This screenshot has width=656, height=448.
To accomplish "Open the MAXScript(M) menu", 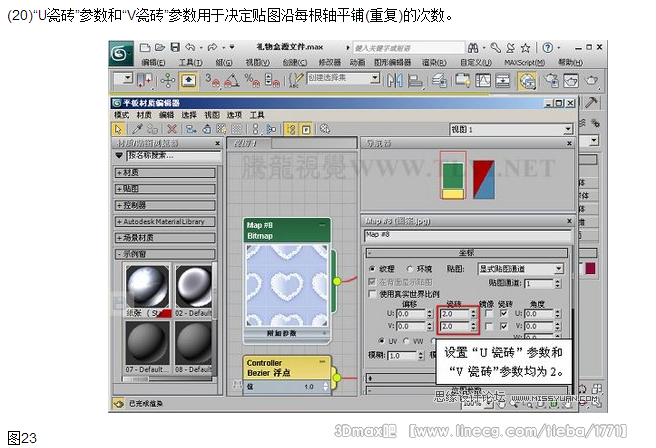I will pos(525,62).
